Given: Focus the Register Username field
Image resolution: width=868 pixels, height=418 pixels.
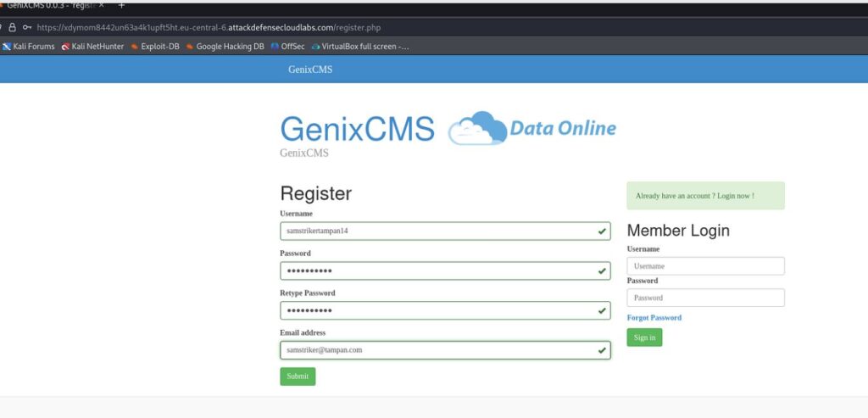Looking at the screenshot, I should (445, 231).
